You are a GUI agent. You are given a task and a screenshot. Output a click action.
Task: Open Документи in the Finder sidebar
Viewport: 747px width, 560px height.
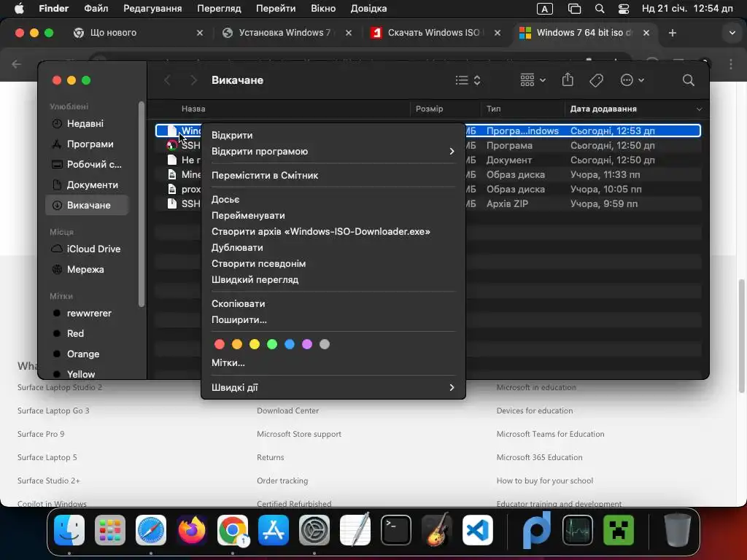[87, 184]
